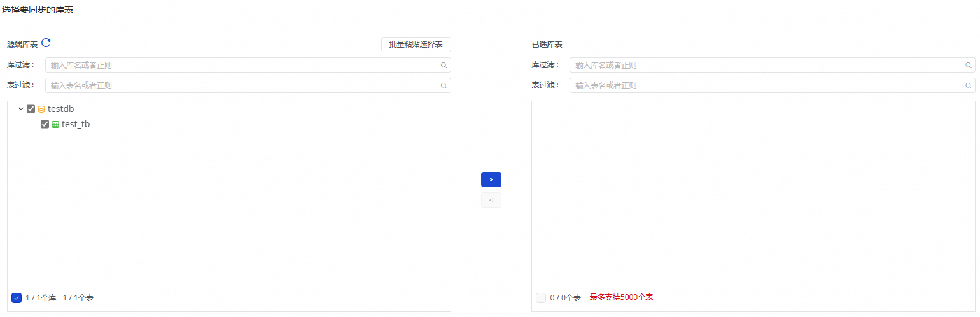The image size is (980, 317).
Task: Focus the source 库过滤 input field
Action: pyautogui.click(x=248, y=65)
